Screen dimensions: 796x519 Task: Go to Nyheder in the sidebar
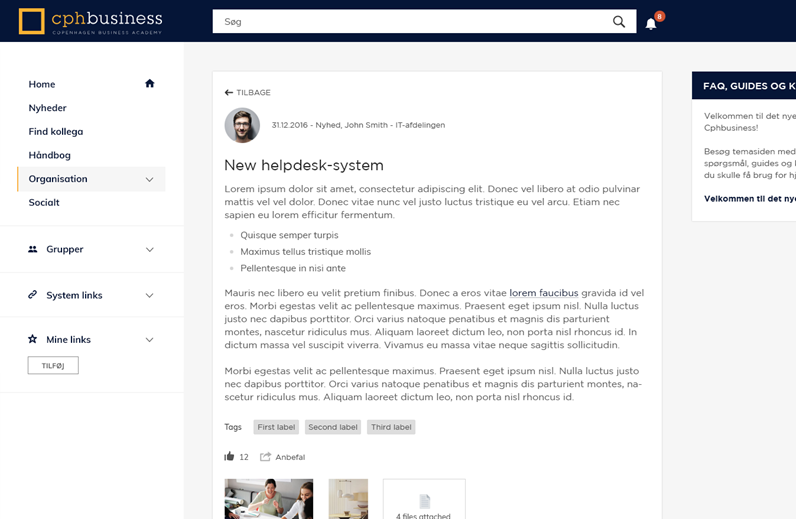click(x=47, y=108)
